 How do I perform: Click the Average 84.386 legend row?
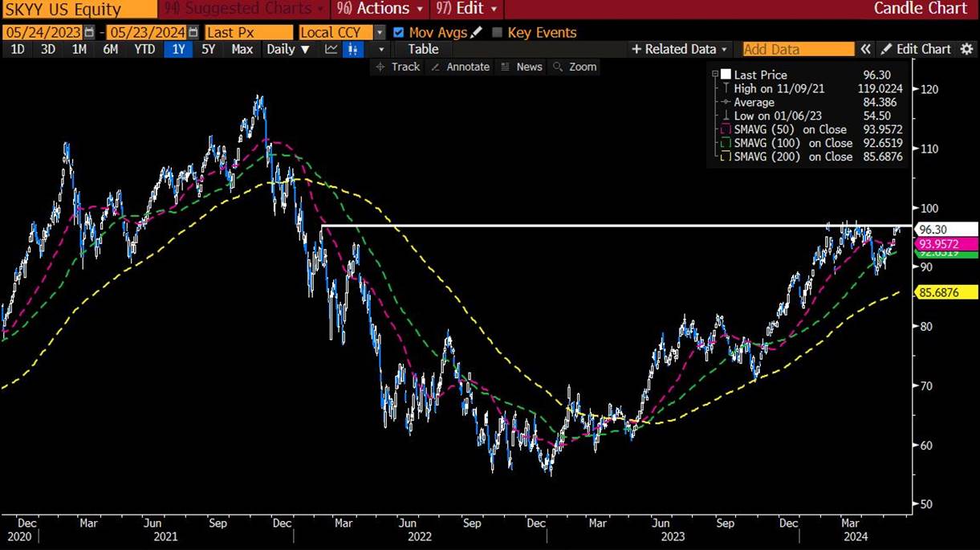pos(812,102)
